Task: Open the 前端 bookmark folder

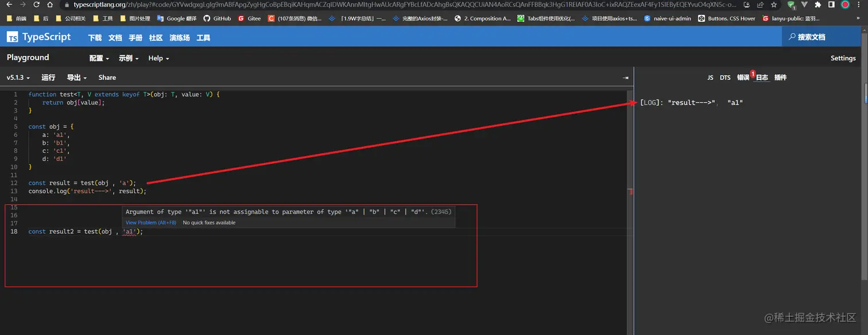Action: [x=17, y=18]
